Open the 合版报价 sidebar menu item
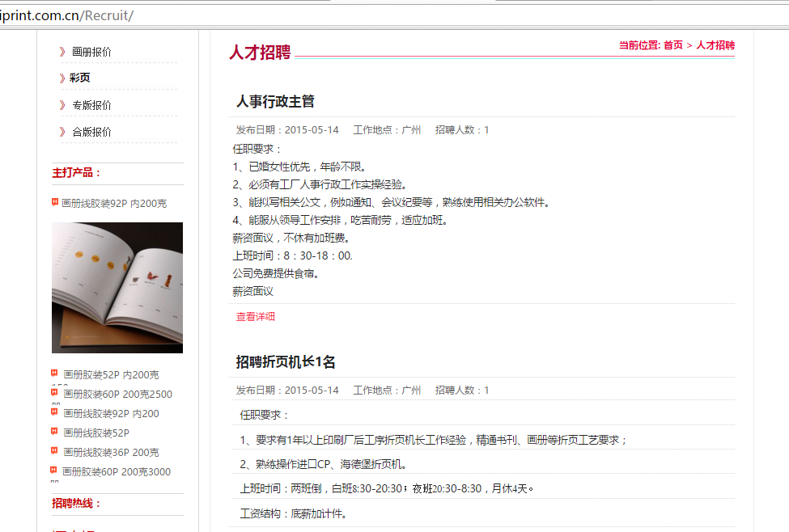789x532 pixels. pos(91,132)
